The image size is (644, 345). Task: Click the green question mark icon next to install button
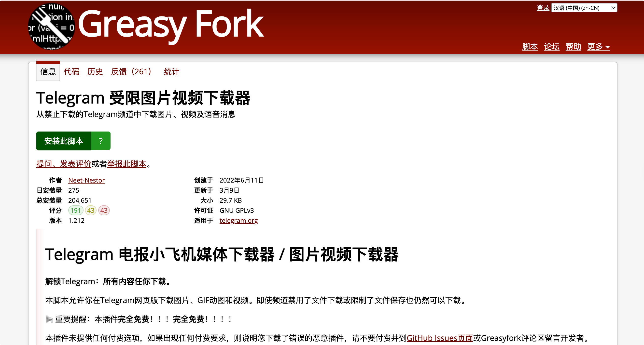101,141
